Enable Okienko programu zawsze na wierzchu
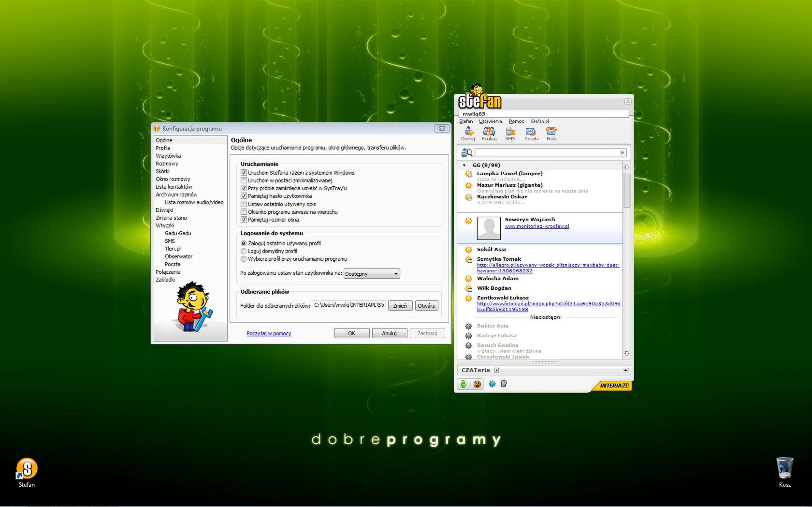This screenshot has height=507, width=812. [244, 212]
